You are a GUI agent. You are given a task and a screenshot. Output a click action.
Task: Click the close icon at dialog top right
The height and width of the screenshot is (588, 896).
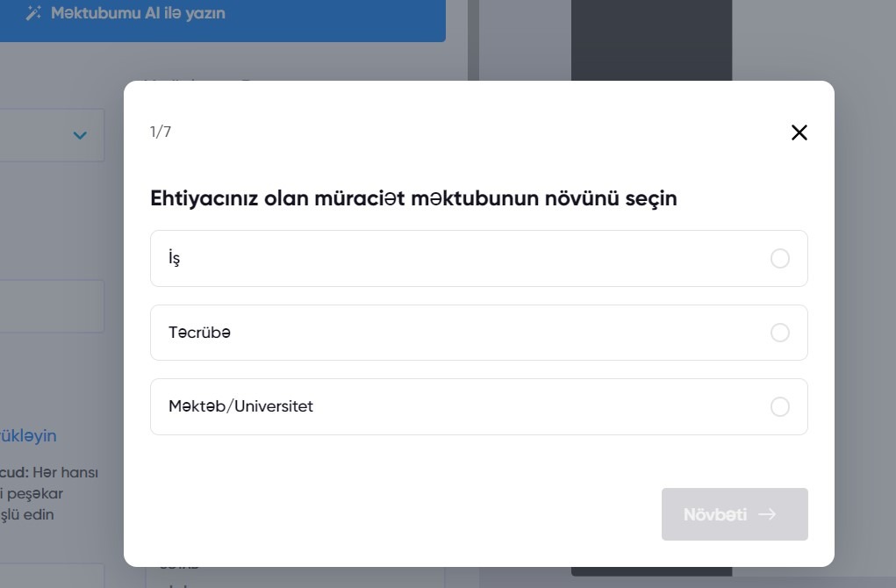(799, 133)
